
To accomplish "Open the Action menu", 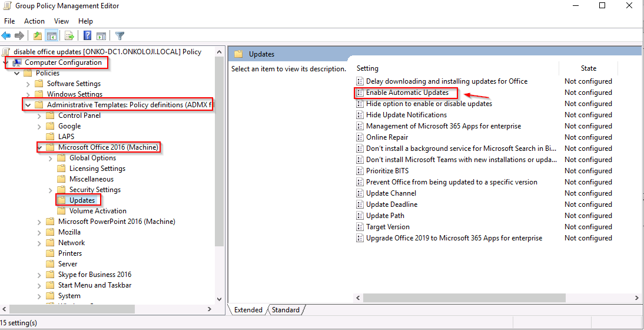I will (34, 21).
